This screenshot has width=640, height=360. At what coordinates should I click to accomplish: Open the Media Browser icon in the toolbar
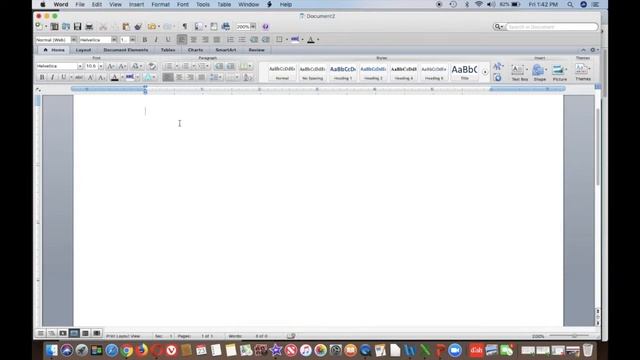[226, 27]
